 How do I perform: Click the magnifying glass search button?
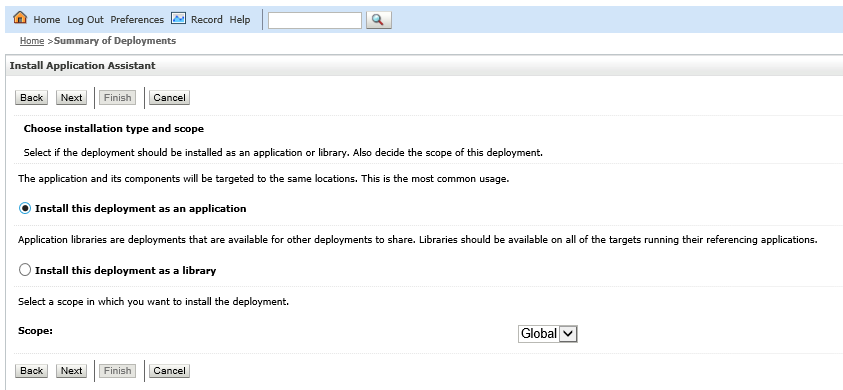tap(378, 20)
